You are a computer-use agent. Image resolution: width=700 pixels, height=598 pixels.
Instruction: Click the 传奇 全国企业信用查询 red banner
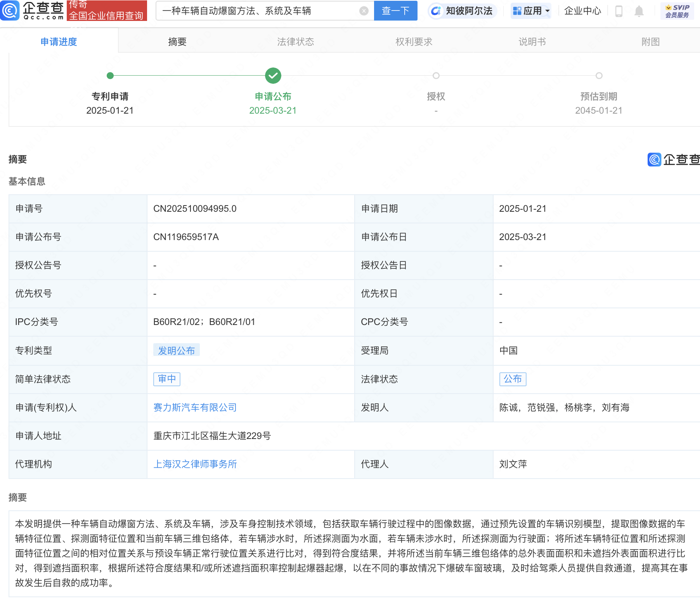pos(107,10)
